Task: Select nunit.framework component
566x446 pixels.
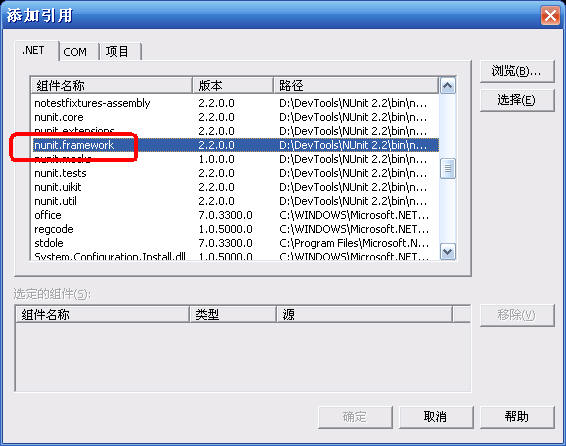Action: point(235,145)
